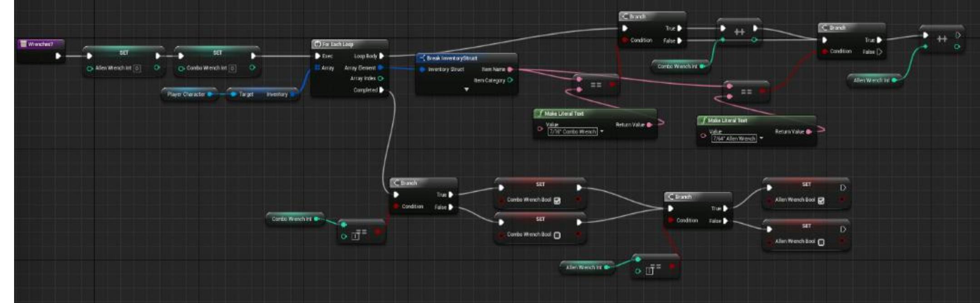Uncheck the ticked Combo Wrench Bool checkbox

tap(557, 200)
